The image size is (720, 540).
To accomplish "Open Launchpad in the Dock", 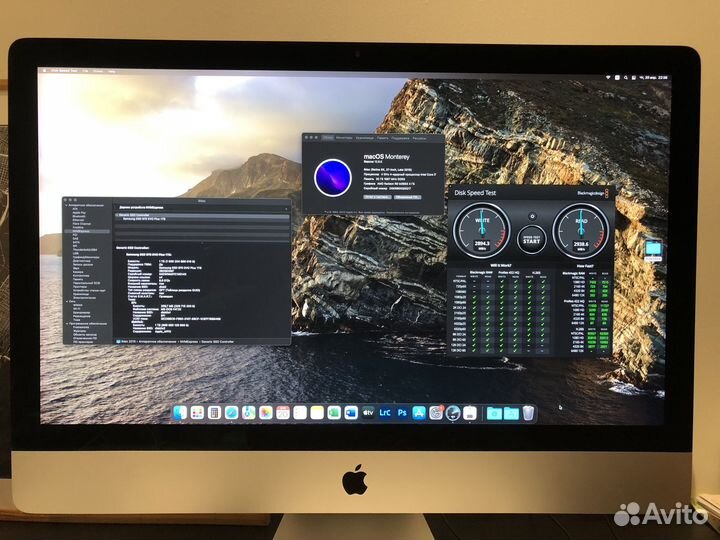I will click(x=197, y=413).
